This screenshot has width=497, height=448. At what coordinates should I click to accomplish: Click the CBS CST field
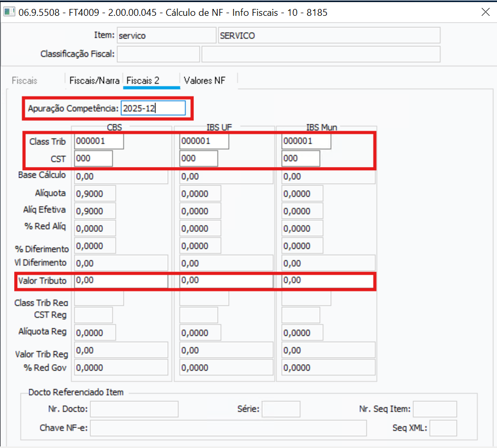[x=93, y=158]
